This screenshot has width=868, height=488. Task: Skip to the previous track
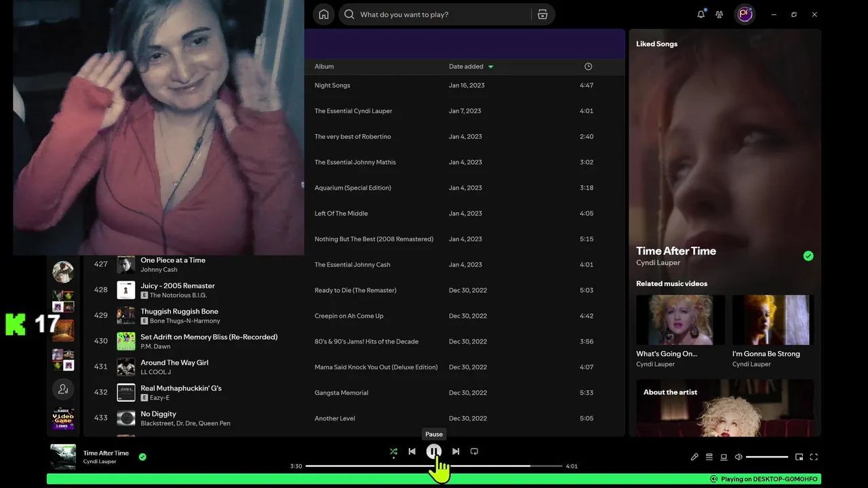tap(412, 451)
